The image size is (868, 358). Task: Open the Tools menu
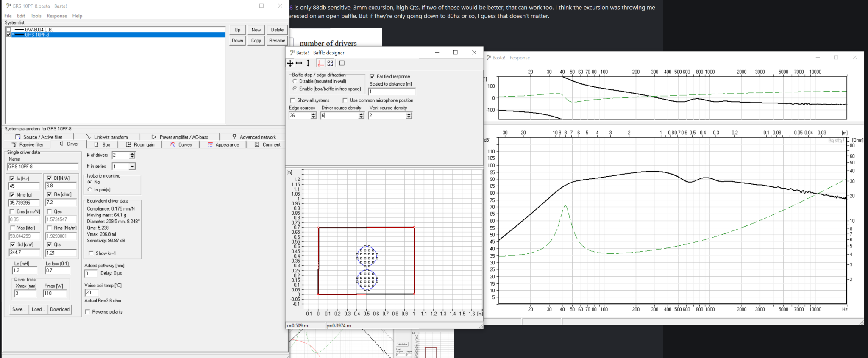tap(36, 16)
